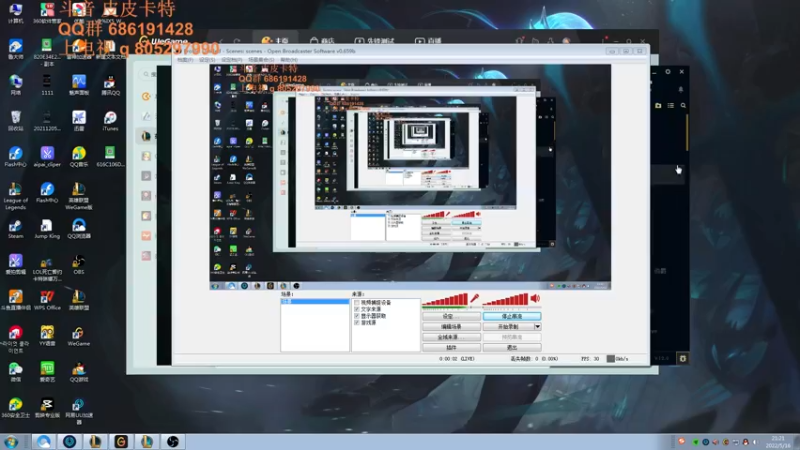This screenshot has width=800, height=450.
Task: Click the 退出 button in OBS
Action: [512, 347]
